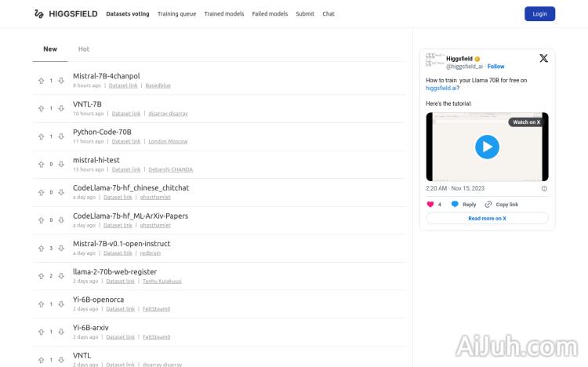Upvote the Mistral-7B-4chanpol dataset
Viewport: 588px width, 367px height.
coord(42,81)
